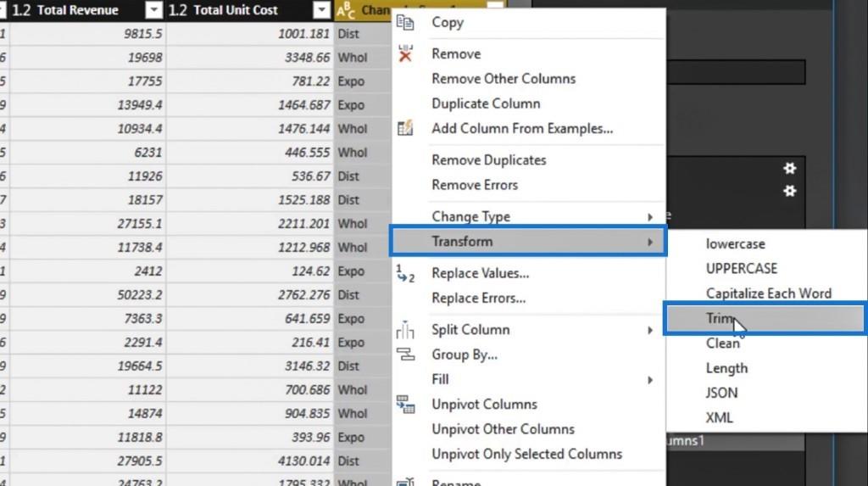Choose Length in Transform submenu
868x486 pixels.
726,368
